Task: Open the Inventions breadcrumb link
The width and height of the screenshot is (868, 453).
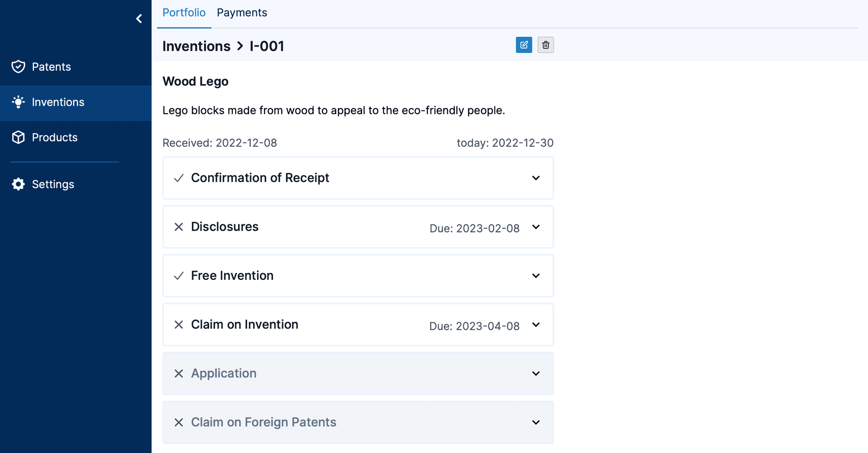Action: point(196,46)
